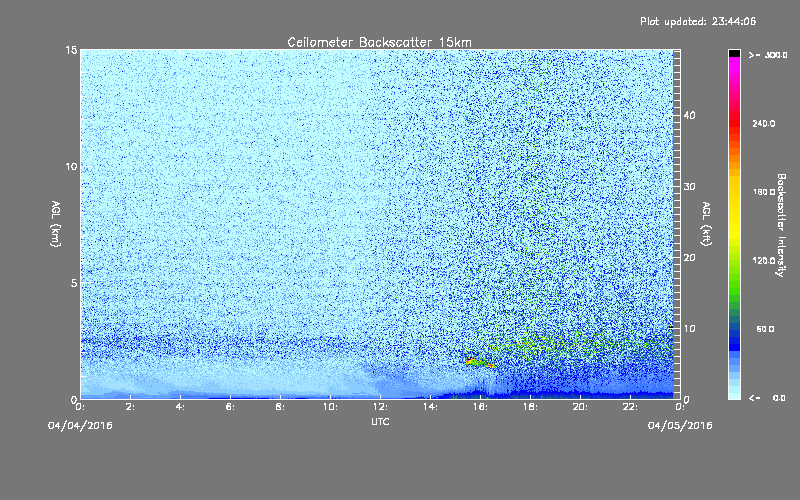Click the 12: hour tick on the time axis
The width and height of the screenshot is (800, 500).
(380, 407)
